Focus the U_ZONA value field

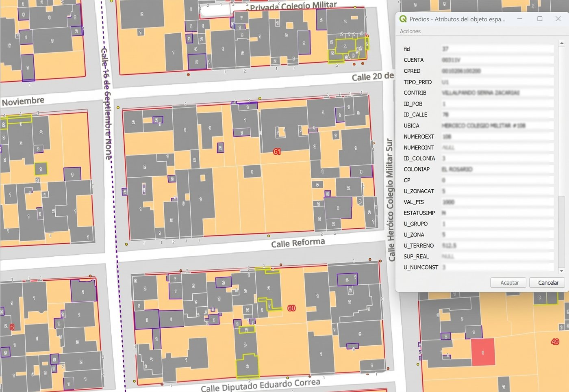point(497,235)
